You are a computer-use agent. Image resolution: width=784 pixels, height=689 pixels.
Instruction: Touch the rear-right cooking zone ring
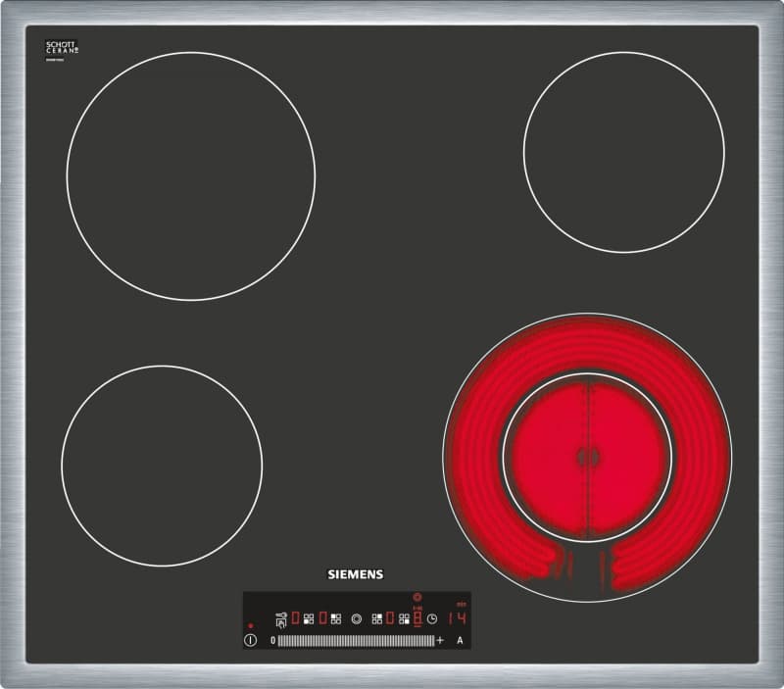pos(624,152)
